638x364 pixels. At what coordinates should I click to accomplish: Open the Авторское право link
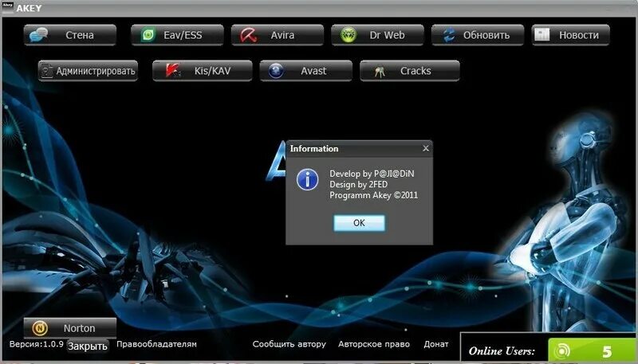pyautogui.click(x=374, y=344)
